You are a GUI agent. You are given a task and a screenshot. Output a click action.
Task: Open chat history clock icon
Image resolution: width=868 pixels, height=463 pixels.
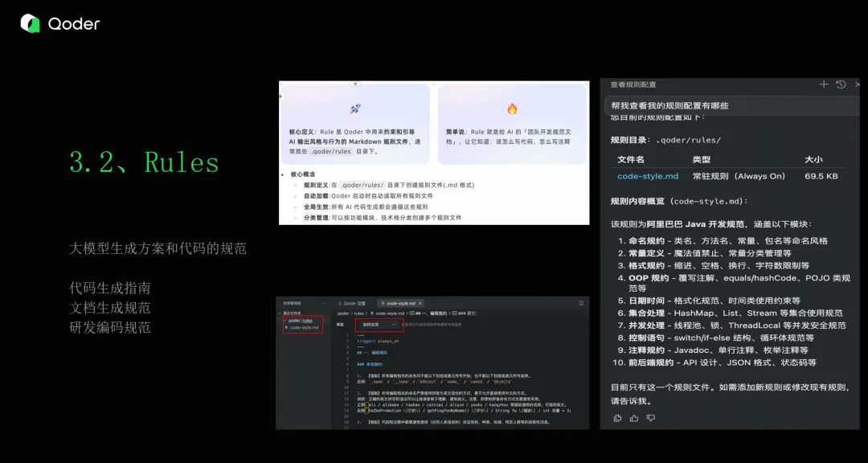(x=841, y=84)
